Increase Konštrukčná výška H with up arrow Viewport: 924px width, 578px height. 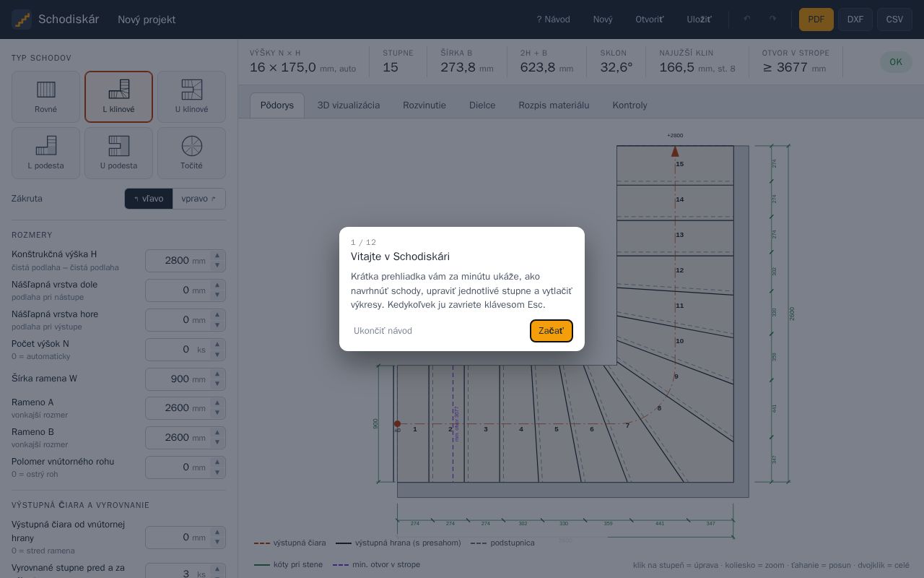coord(217,256)
